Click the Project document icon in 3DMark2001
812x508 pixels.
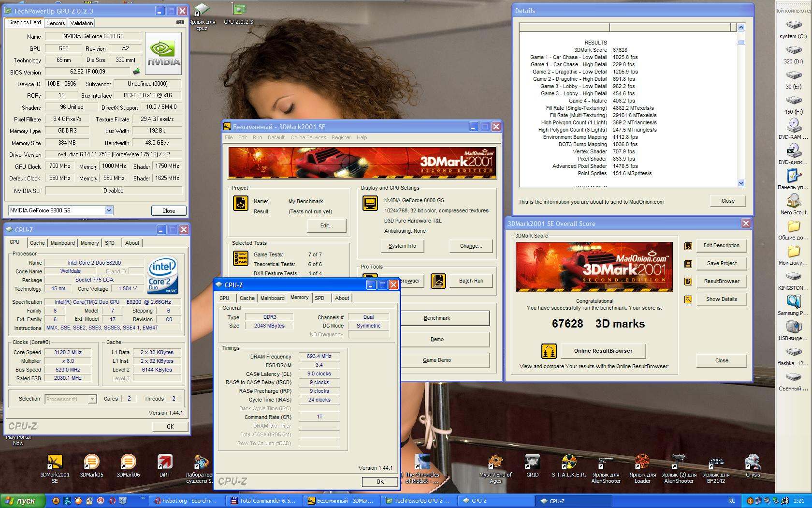[x=240, y=203]
